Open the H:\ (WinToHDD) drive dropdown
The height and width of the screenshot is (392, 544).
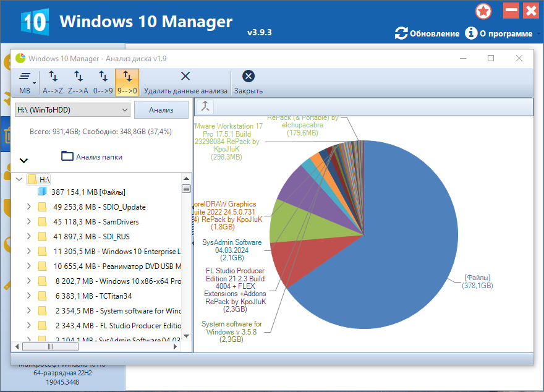pyautogui.click(x=72, y=110)
